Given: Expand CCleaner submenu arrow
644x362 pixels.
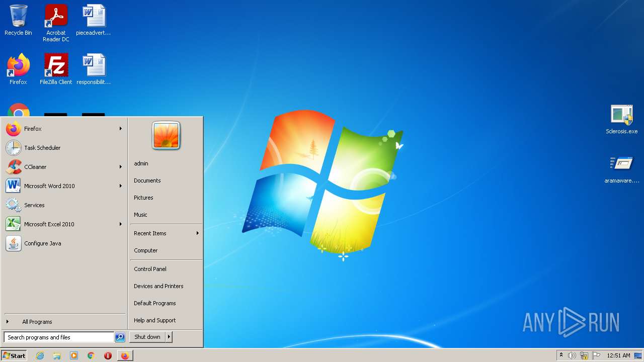Looking at the screenshot, I should point(121,167).
